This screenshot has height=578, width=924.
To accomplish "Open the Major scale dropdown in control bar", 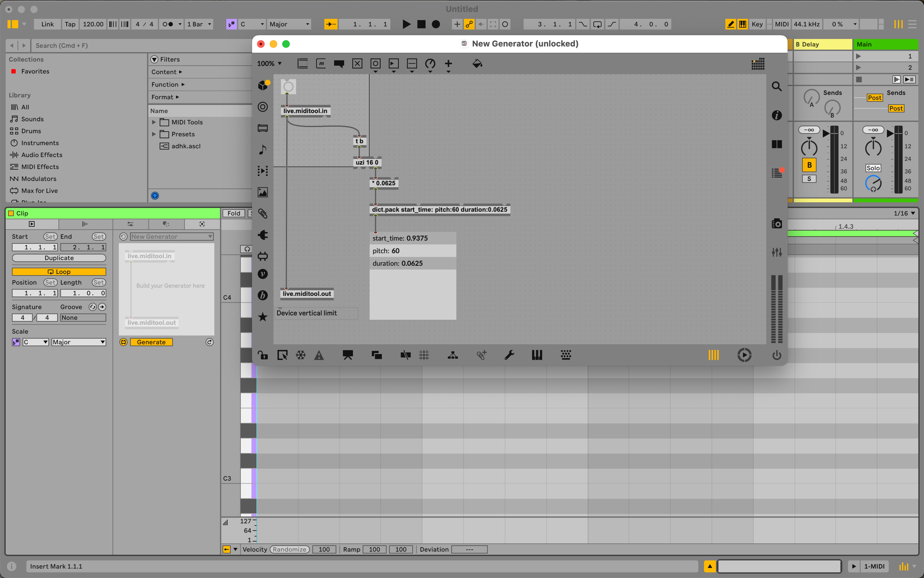I will pyautogui.click(x=289, y=24).
